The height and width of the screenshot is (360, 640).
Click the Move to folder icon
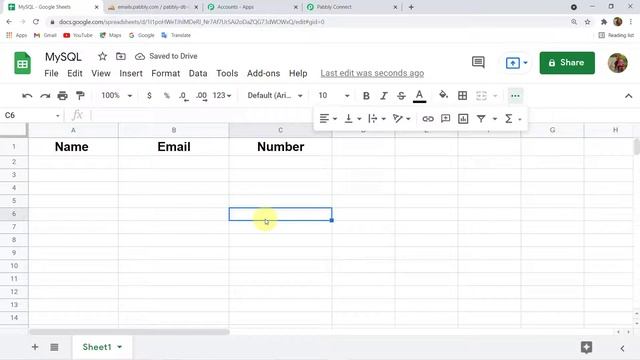click(x=121, y=56)
